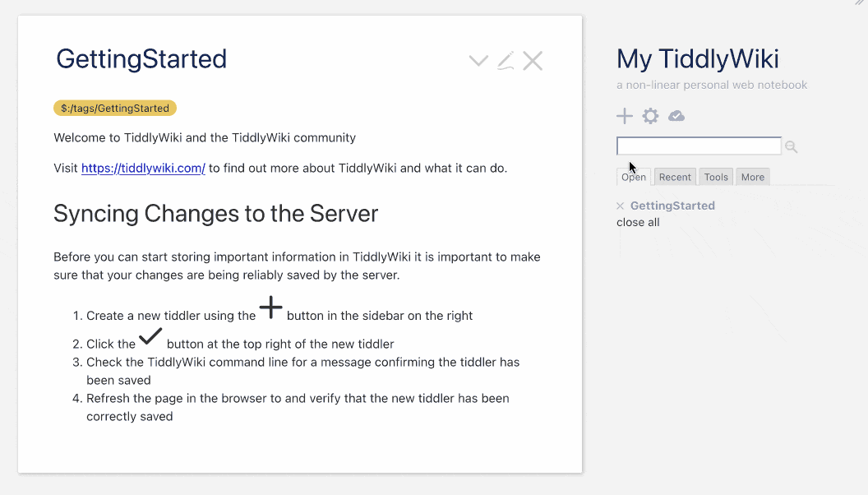Open GettingStarted tiddler more actions chevron
Viewport: 868px width, 495px height.
click(478, 60)
